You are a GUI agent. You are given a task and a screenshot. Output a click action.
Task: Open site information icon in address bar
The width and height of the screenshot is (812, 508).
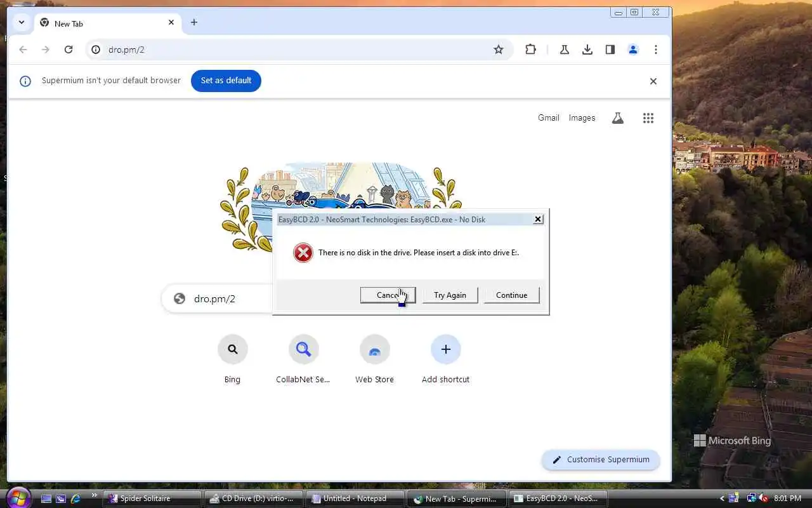point(96,50)
